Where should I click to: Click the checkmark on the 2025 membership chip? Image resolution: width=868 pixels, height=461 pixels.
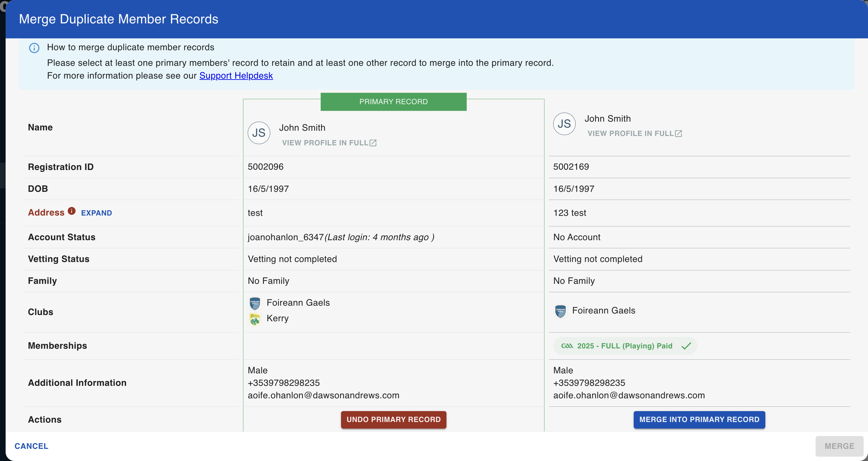click(686, 346)
